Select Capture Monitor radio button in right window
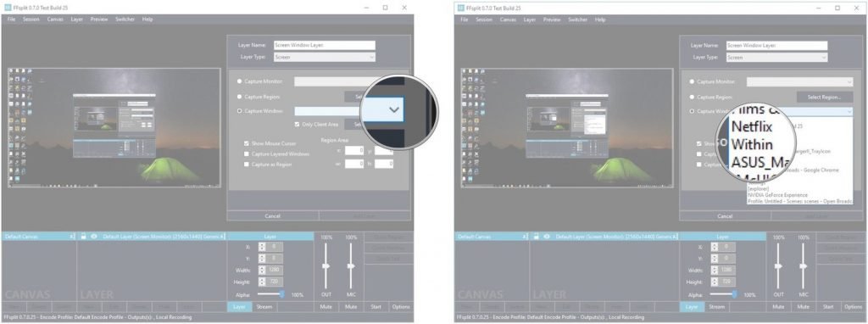Viewport: 868px width, 324px height. pos(692,82)
